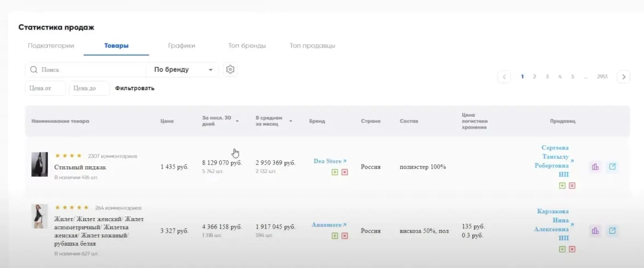The image size is (644, 268).
Task: Go to next page with right arrow
Action: (x=623, y=77)
